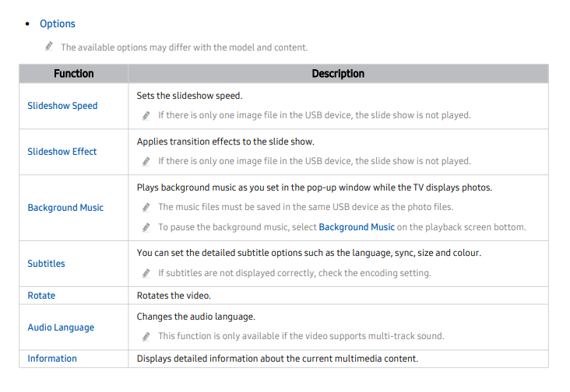The width and height of the screenshot is (570, 392).
Task: Select the Slideshow Effect function link
Action: (62, 152)
